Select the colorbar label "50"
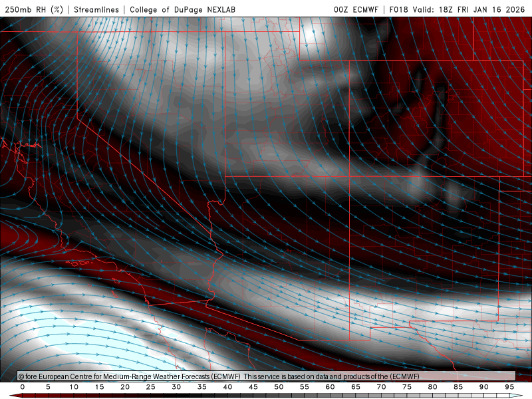 click(279, 387)
